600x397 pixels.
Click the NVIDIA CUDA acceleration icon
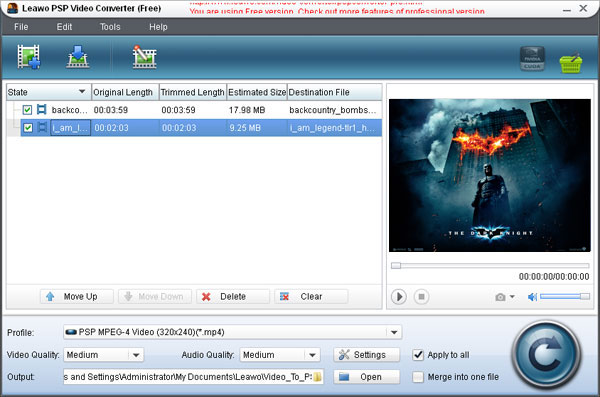(532, 59)
